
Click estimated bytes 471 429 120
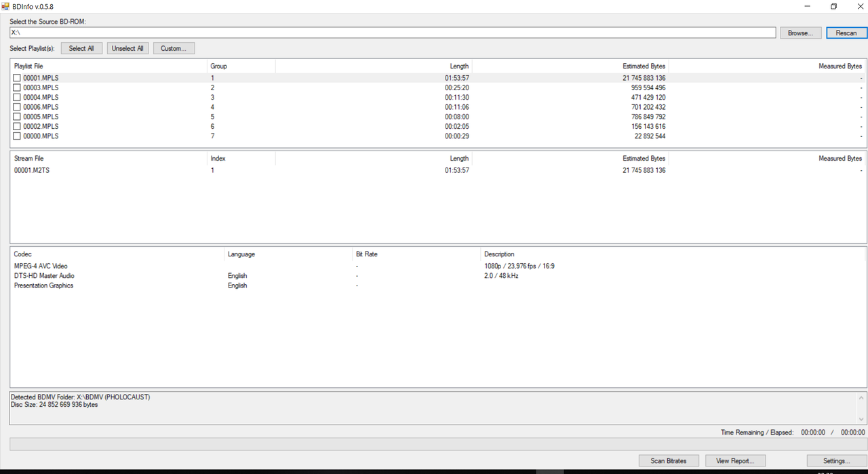coord(648,97)
